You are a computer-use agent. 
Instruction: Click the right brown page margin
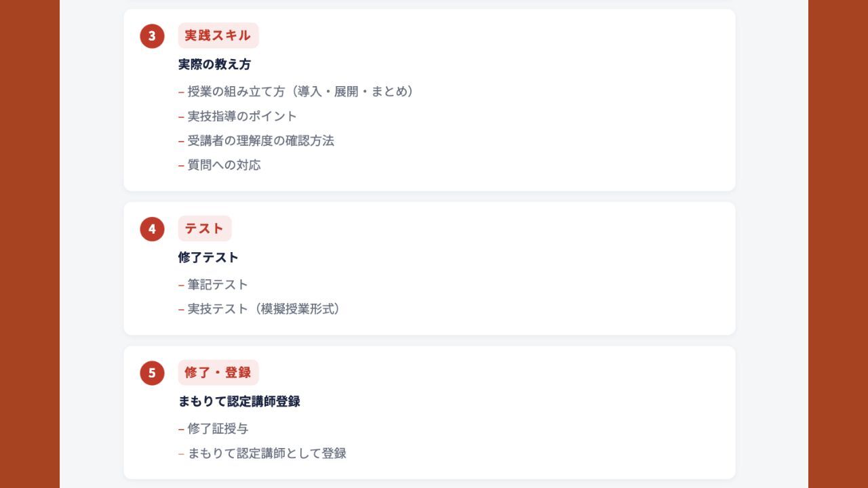(838, 244)
